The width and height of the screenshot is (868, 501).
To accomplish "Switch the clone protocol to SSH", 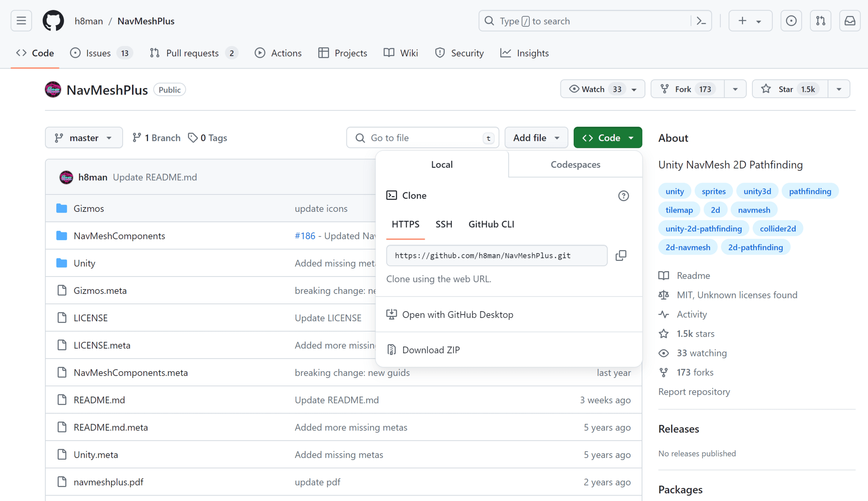I will click(444, 224).
